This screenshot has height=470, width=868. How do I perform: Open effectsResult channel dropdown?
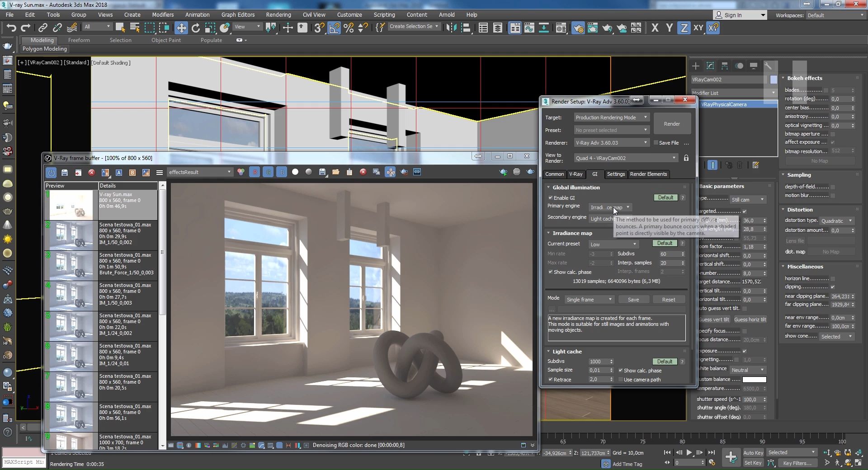coord(199,172)
